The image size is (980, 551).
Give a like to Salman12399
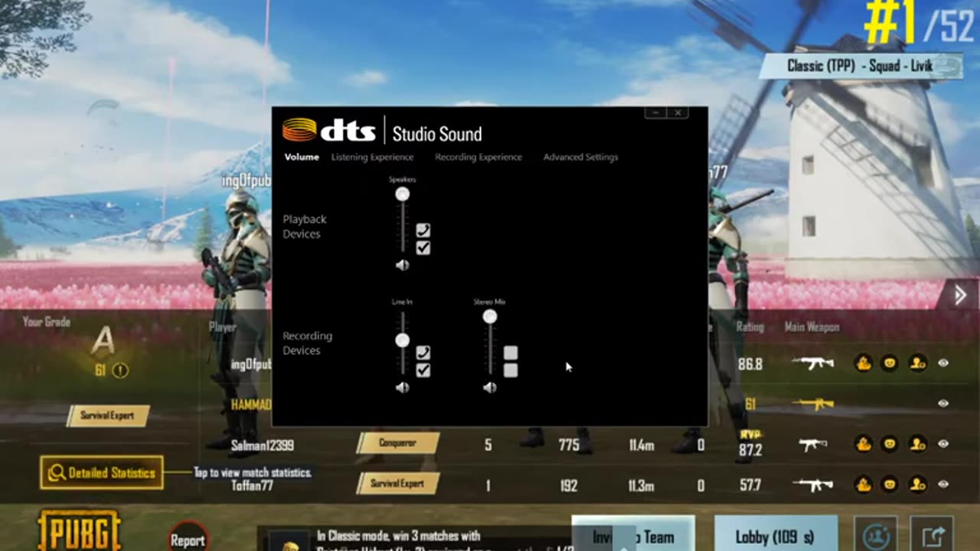(864, 444)
